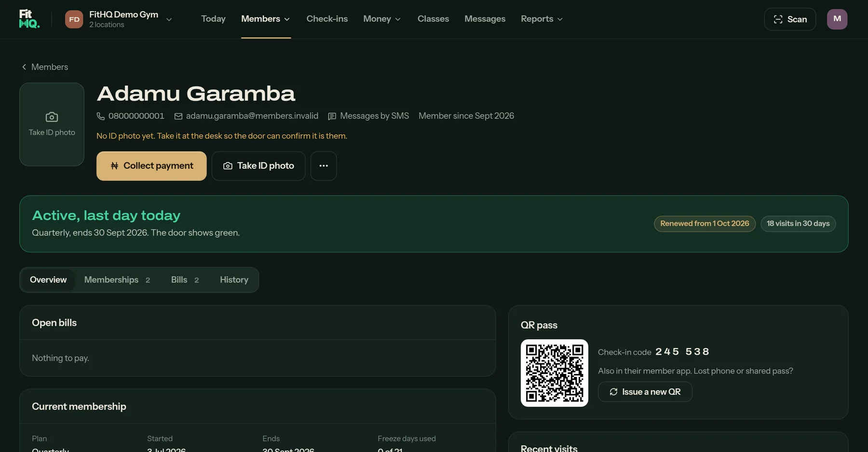Image resolution: width=868 pixels, height=452 pixels.
Task: Open the Check-ins page
Action: click(x=327, y=19)
